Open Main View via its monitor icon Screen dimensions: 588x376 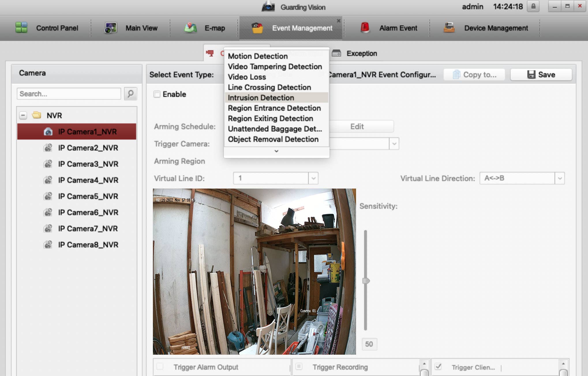click(111, 28)
